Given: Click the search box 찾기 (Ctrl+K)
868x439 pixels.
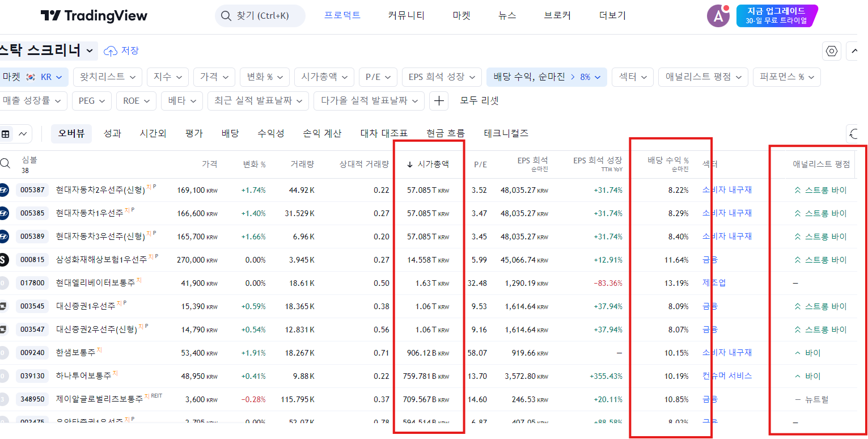Looking at the screenshot, I should tap(260, 16).
